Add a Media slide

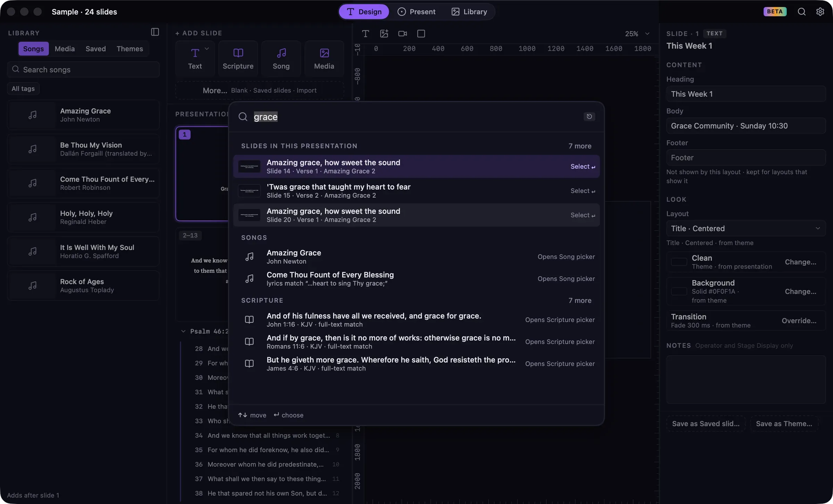pyautogui.click(x=324, y=59)
